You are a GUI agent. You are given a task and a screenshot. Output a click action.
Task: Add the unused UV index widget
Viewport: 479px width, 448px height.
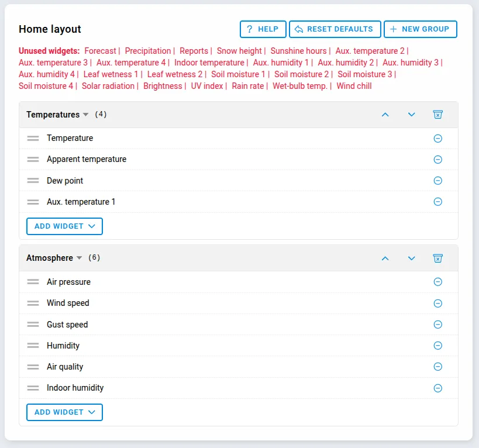tap(207, 86)
